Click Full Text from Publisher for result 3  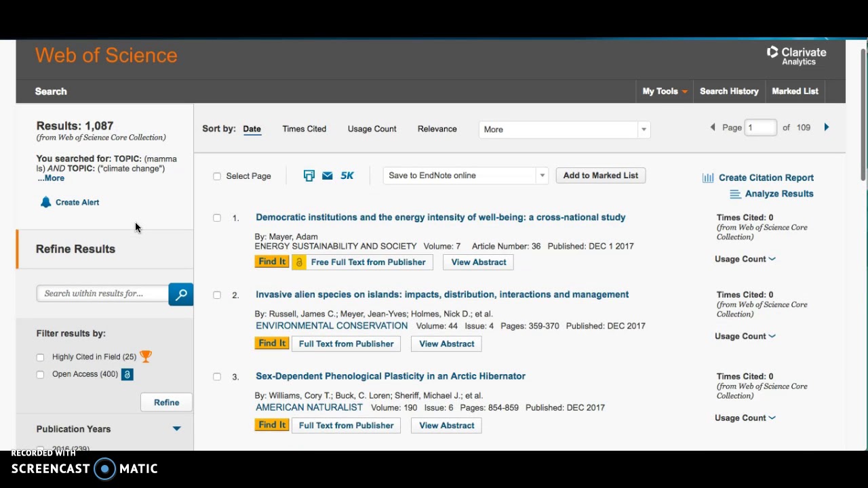point(346,426)
